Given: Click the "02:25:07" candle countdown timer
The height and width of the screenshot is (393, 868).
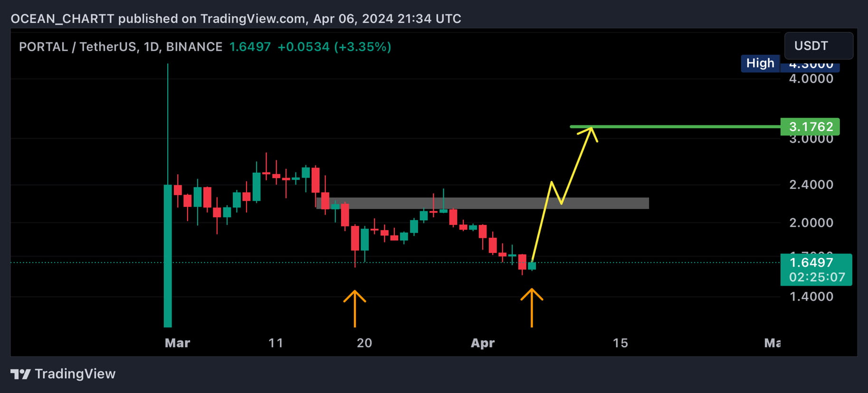Looking at the screenshot, I should pos(817,277).
